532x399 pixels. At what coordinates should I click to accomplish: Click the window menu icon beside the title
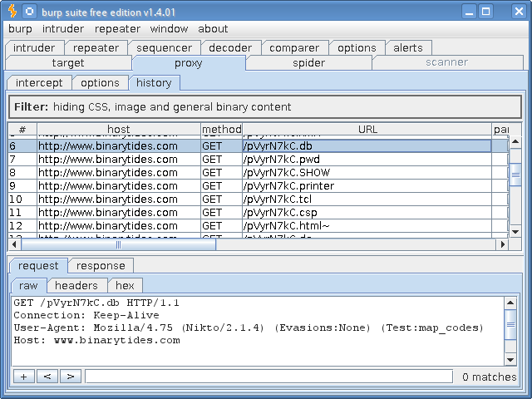29,11
